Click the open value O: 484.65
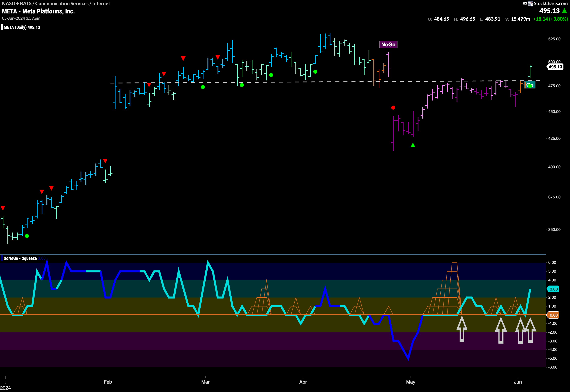 [x=438, y=19]
